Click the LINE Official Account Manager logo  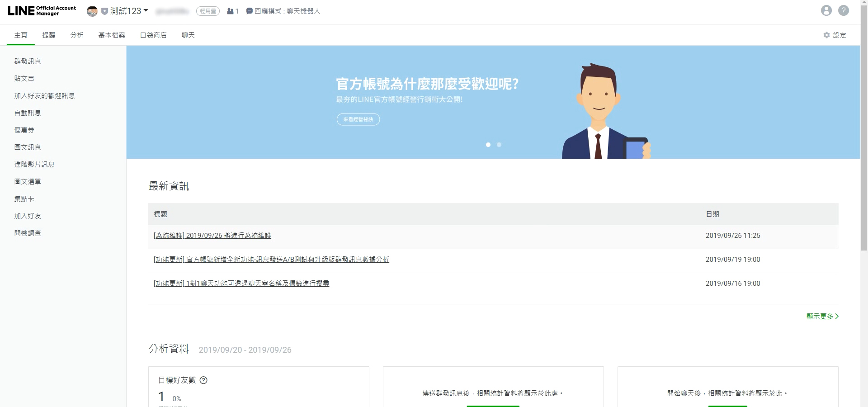pos(42,11)
